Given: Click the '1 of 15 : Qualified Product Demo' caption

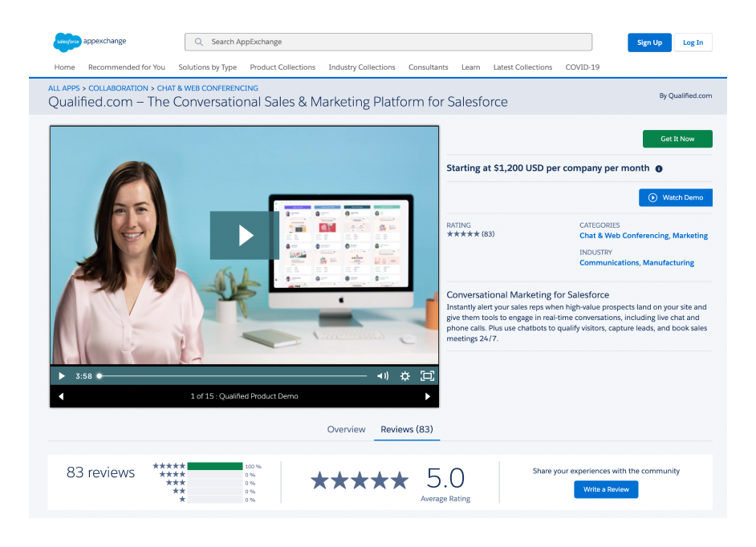Looking at the screenshot, I should tap(245, 396).
